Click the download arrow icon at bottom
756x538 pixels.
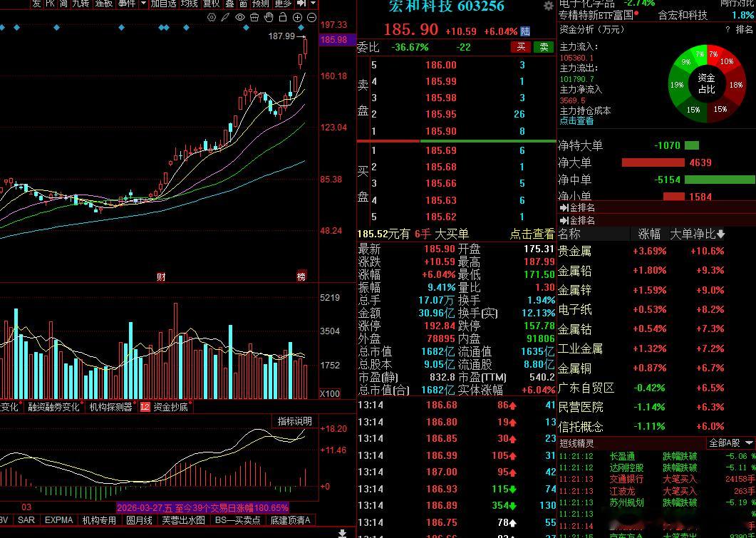[x=342, y=533]
